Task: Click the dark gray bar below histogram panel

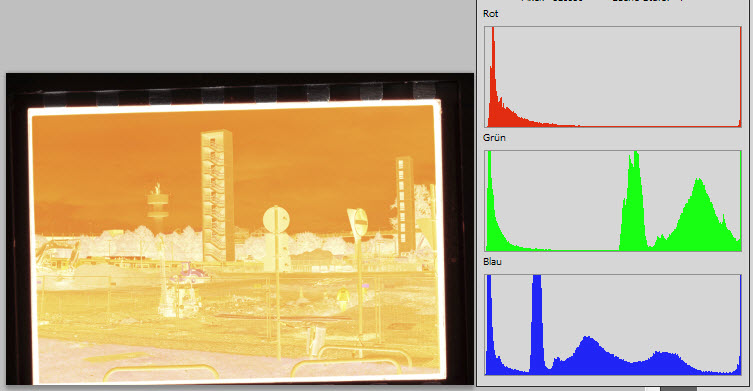Action: [x=678, y=389]
